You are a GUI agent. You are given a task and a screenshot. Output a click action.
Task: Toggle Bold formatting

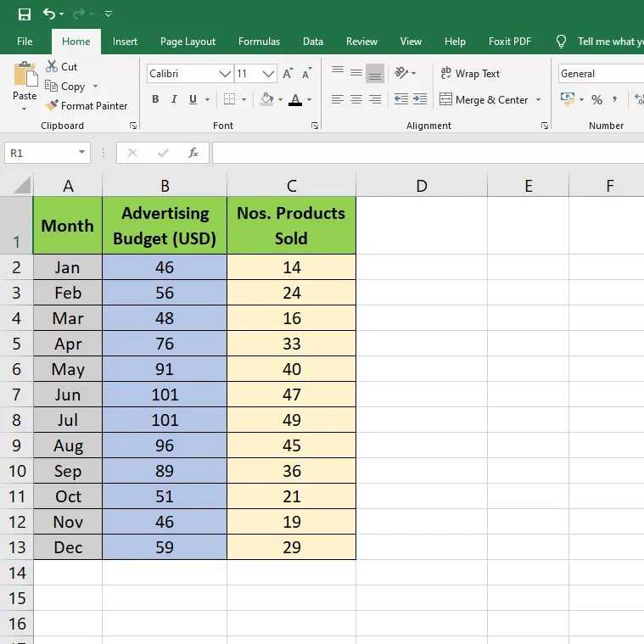[155, 99]
